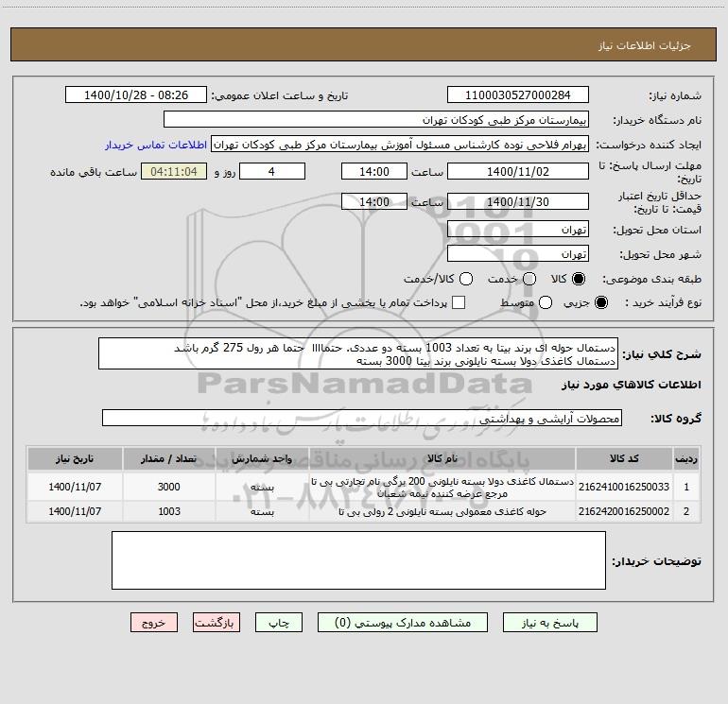Select the خدمت radio button
The width and height of the screenshot is (728, 704).
(529, 280)
